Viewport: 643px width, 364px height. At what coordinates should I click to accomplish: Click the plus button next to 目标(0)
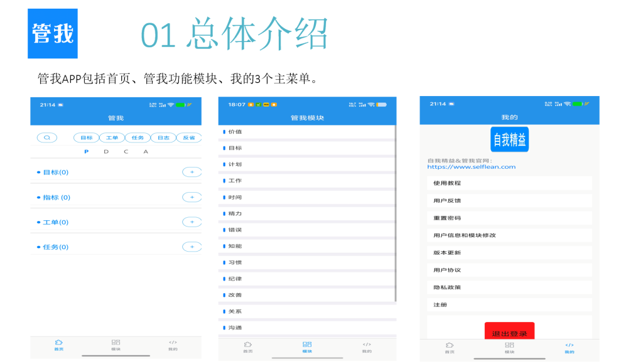(192, 172)
